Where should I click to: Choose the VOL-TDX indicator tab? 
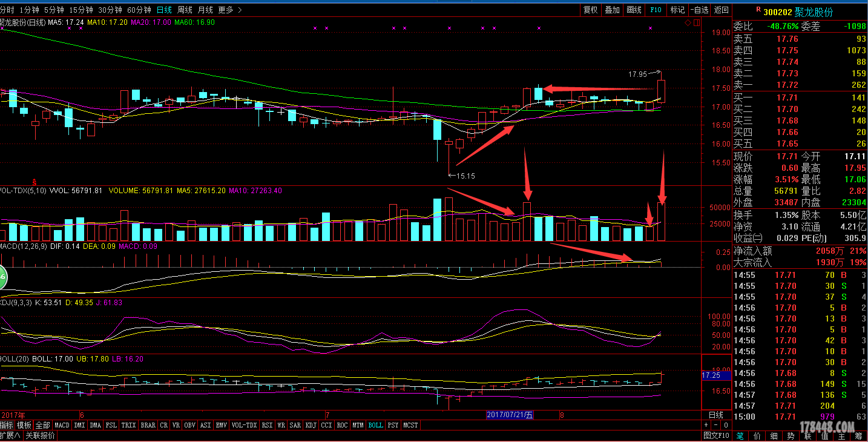coord(245,425)
